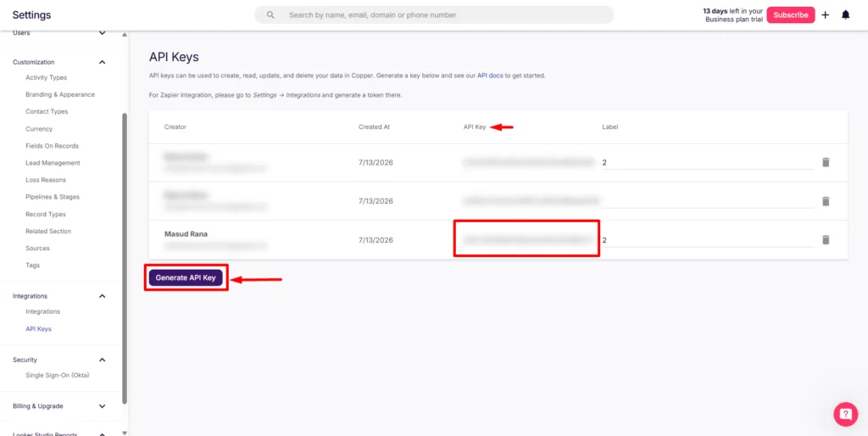Focus the search by name field

click(434, 15)
